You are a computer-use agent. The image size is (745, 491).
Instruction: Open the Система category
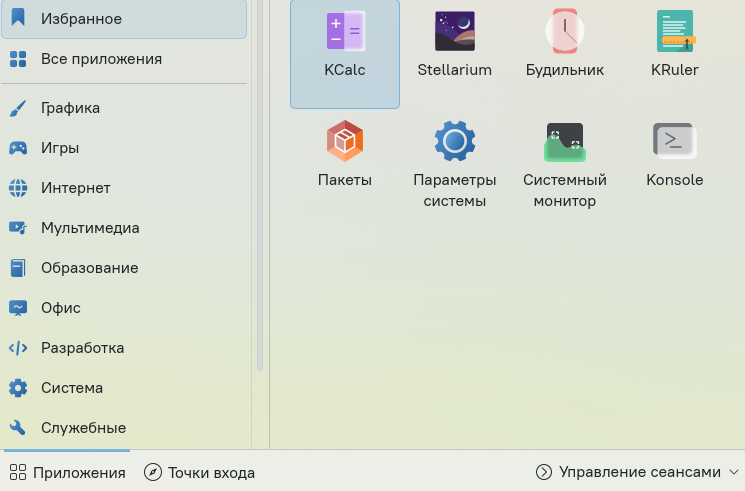point(124,387)
